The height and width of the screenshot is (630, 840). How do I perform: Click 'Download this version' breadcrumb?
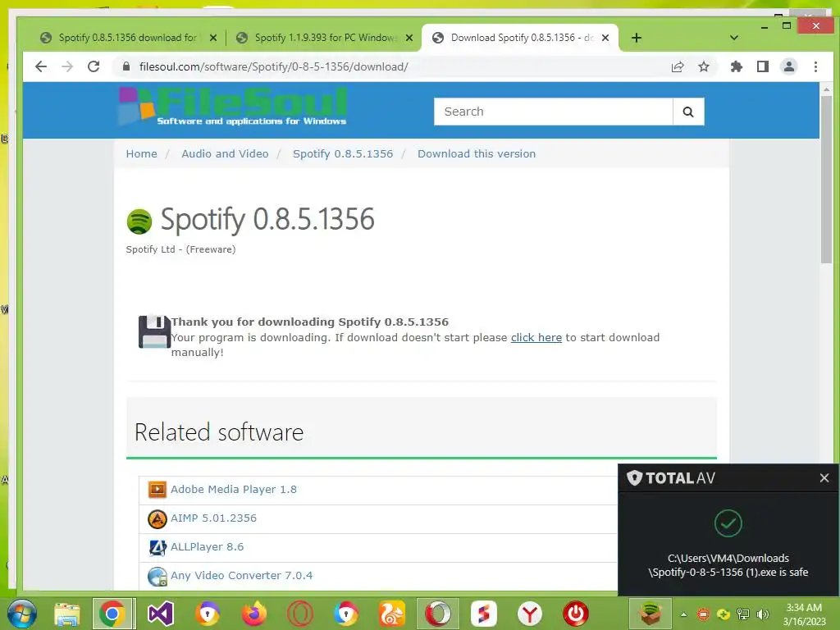click(477, 153)
